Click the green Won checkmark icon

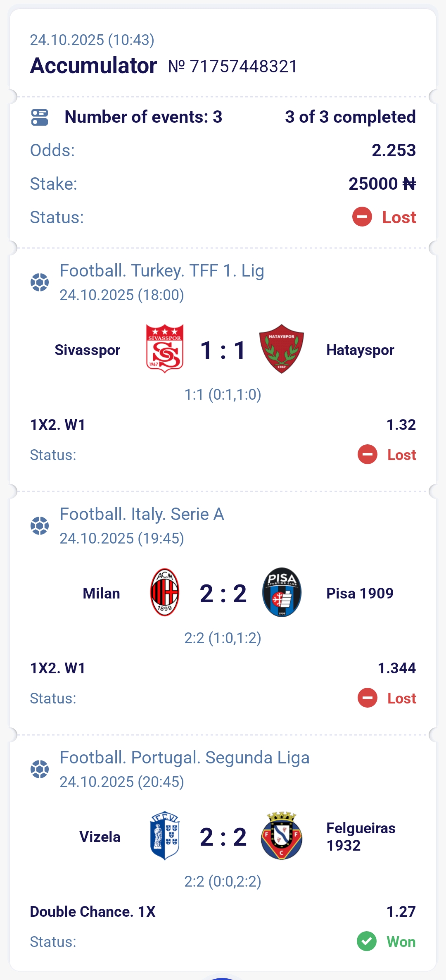367,942
